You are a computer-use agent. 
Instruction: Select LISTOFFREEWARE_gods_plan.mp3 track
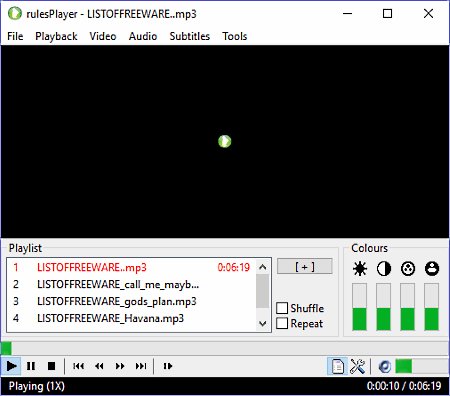[x=132, y=301]
